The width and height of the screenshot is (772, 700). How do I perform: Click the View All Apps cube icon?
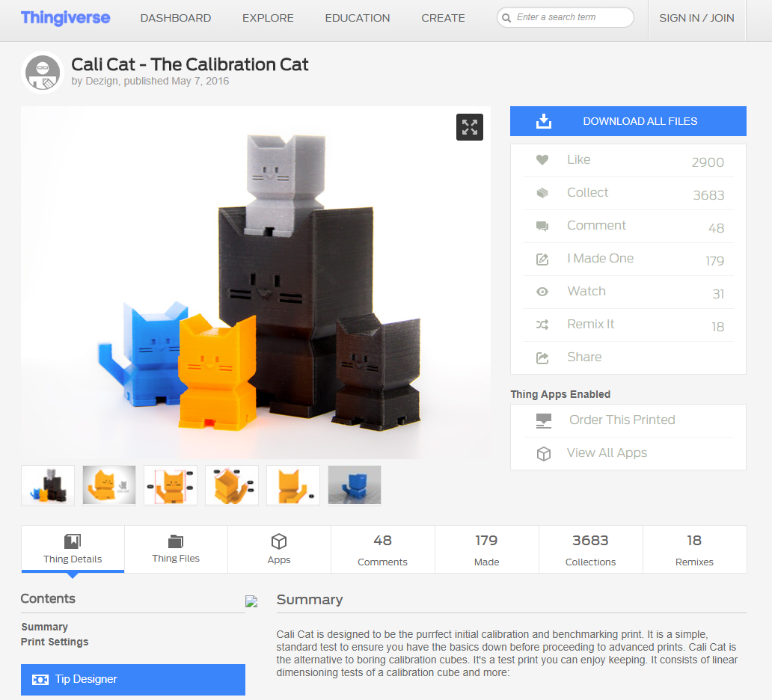click(544, 453)
